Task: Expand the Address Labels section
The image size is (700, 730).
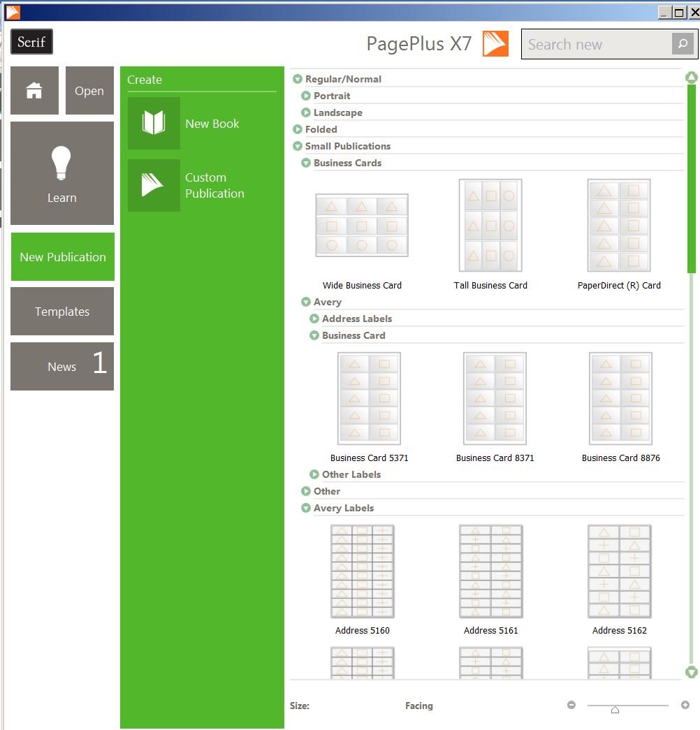Action: point(314,319)
